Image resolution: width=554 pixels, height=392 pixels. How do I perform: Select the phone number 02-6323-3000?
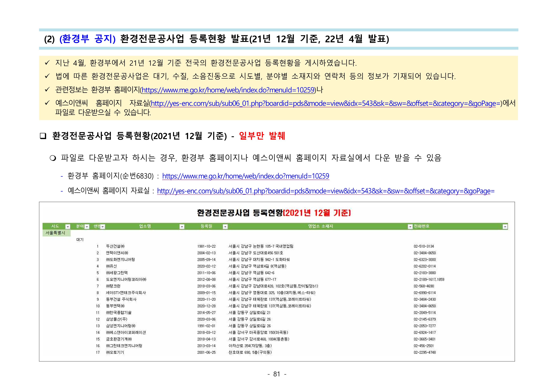[x=425, y=260]
